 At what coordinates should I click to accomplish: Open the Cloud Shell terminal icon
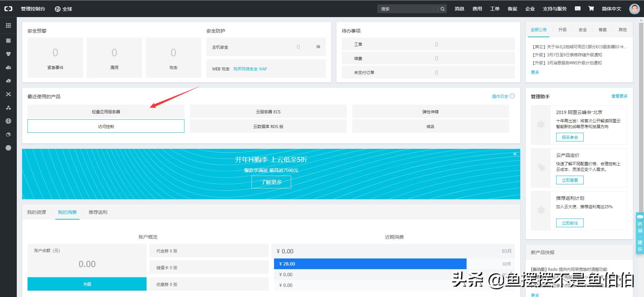tap(578, 9)
